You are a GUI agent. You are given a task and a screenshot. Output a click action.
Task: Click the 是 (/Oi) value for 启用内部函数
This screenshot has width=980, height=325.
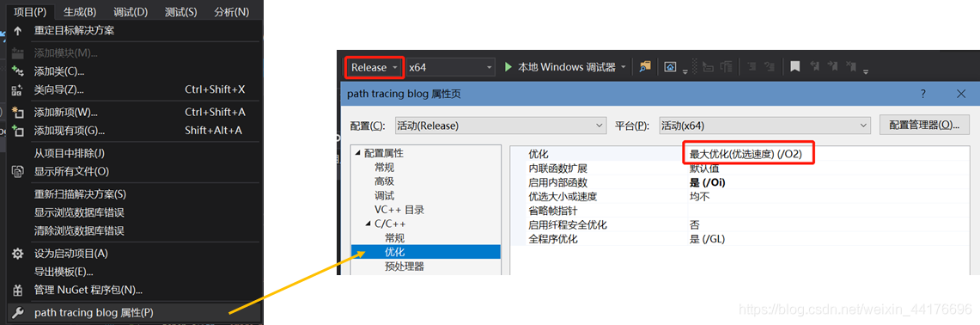point(708,182)
